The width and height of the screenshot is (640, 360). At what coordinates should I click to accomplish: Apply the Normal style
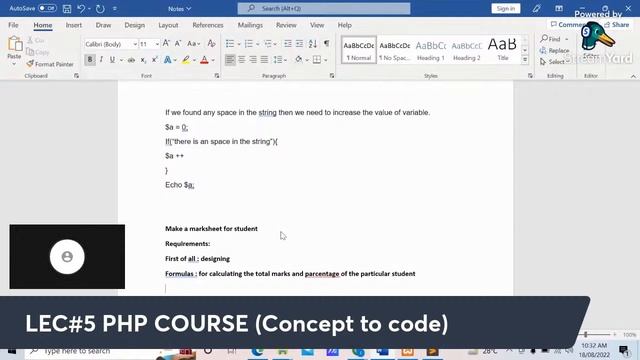(359, 50)
